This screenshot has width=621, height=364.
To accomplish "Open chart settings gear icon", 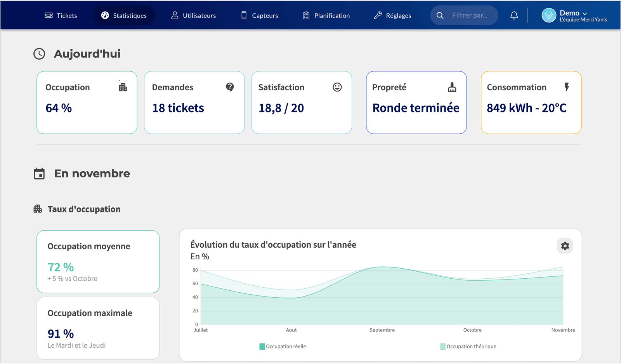I will 565,246.
